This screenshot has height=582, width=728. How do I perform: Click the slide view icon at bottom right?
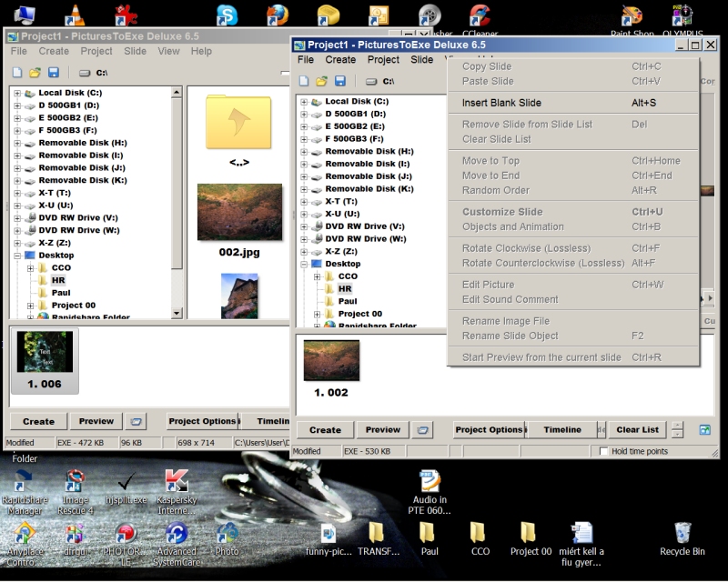[x=704, y=430]
